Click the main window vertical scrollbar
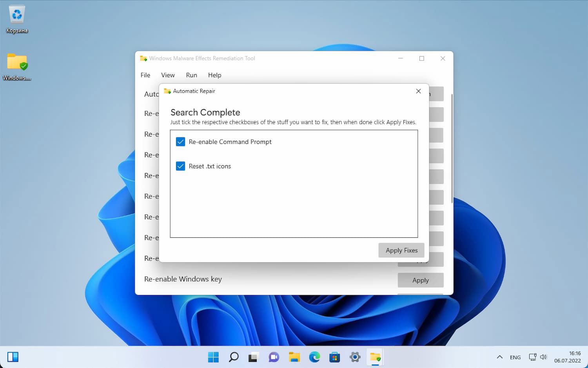588x368 pixels. tap(452, 148)
